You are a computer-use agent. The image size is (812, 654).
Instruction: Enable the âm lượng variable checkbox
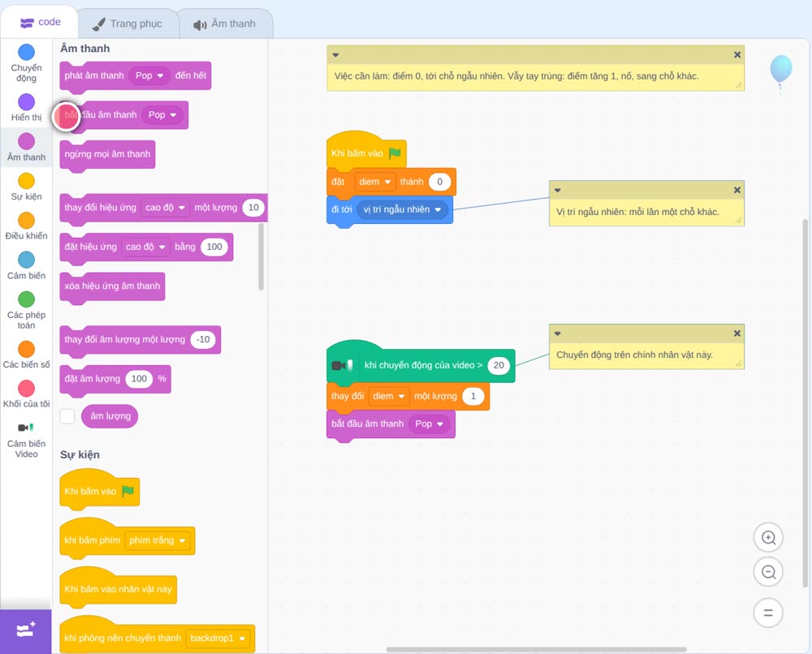click(67, 416)
